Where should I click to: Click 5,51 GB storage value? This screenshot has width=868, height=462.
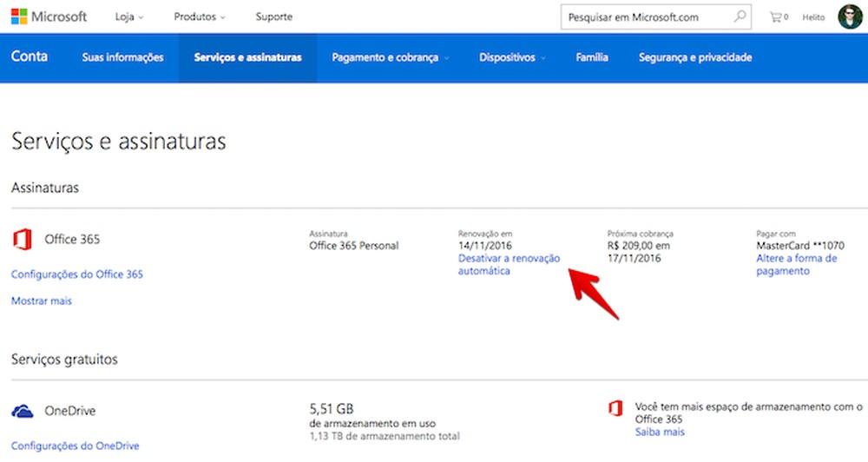[331, 409]
